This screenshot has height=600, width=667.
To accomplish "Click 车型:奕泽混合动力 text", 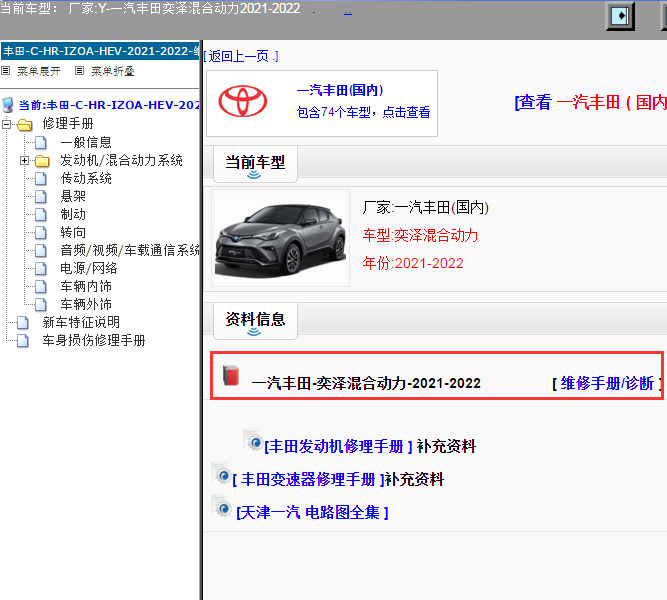I will 420,235.
